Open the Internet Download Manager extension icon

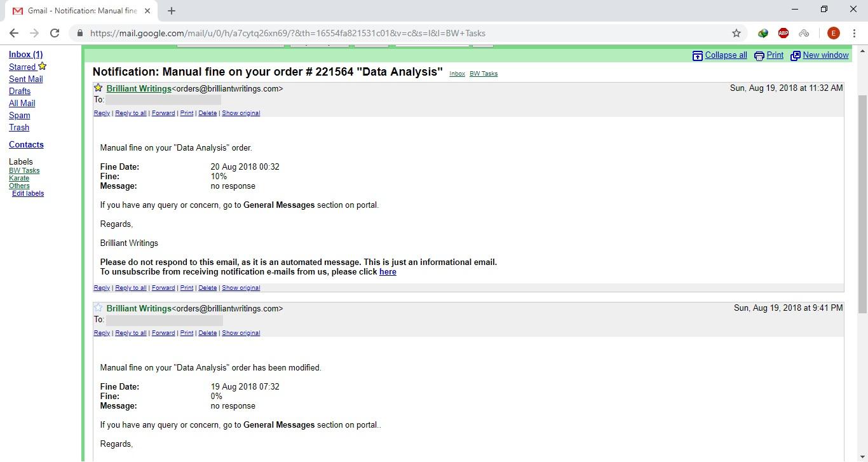tap(763, 33)
